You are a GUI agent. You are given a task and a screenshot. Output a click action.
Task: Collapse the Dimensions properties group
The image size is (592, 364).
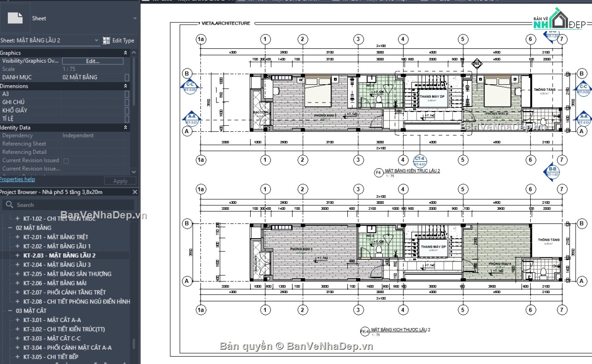coord(125,86)
